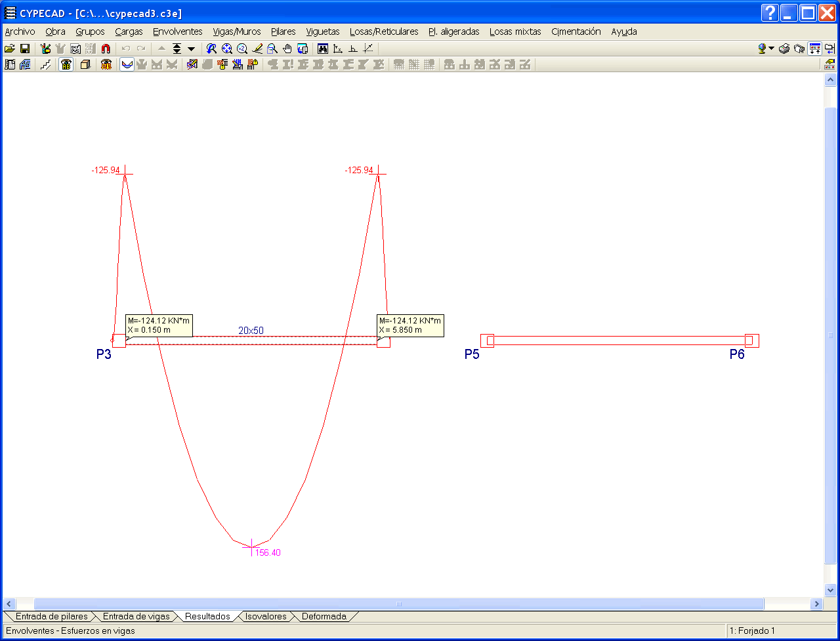Click the go down one group arrow
This screenshot has height=641, width=840.
(x=192, y=49)
